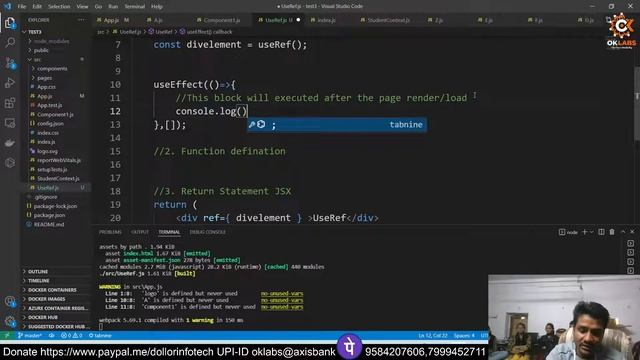The image size is (640, 360).
Task: Click the sync eye icon in status bar
Action: [x=51, y=336]
